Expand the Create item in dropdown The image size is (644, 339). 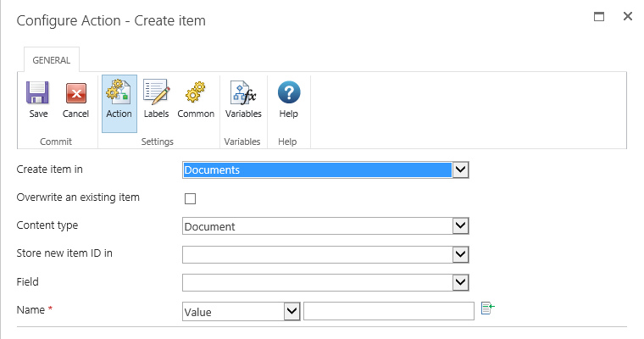point(460,170)
